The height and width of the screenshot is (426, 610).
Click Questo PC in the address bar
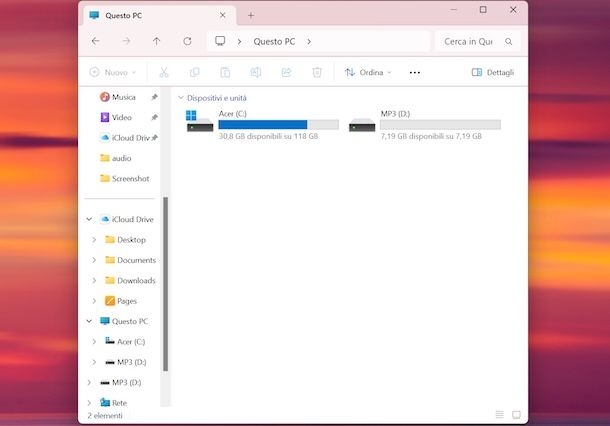[x=274, y=41]
